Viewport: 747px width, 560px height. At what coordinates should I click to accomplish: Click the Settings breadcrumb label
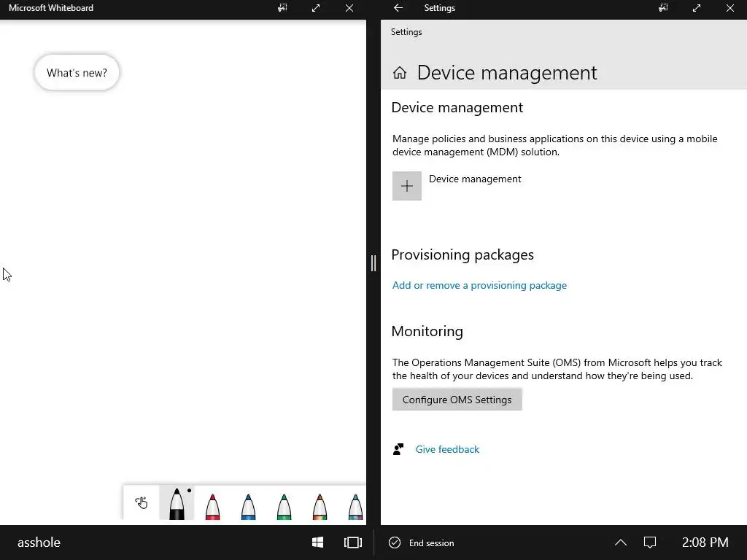pyautogui.click(x=406, y=32)
